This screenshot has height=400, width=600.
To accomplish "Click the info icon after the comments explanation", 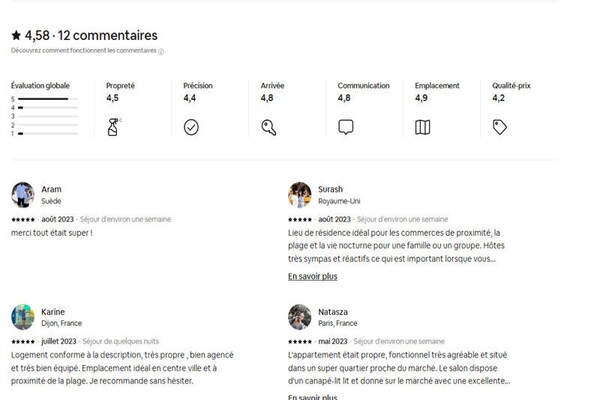I will [x=161, y=52].
